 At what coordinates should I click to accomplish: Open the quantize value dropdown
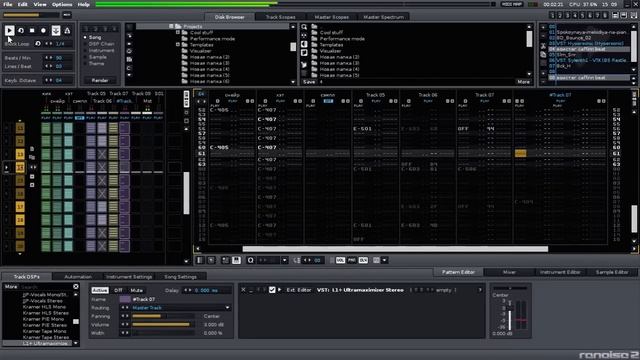point(284,260)
